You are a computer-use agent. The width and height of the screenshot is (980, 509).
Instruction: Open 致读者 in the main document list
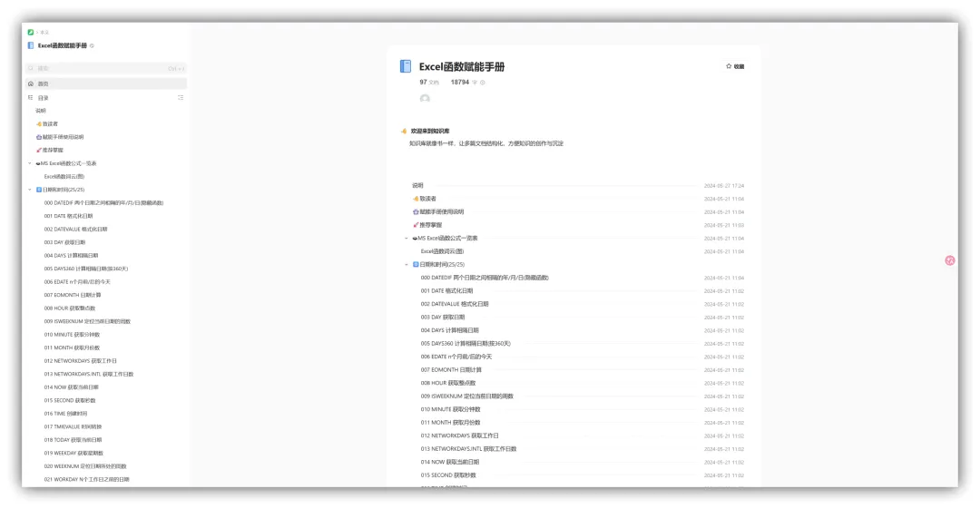pyautogui.click(x=425, y=199)
